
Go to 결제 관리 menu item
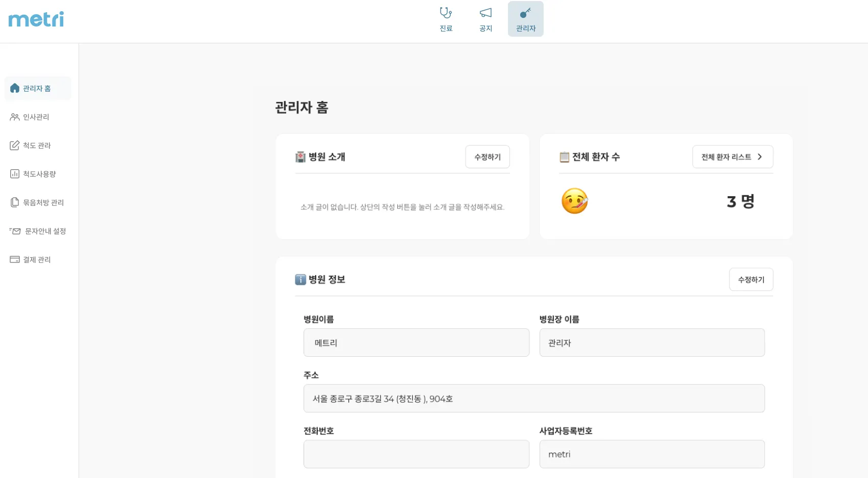(37, 260)
